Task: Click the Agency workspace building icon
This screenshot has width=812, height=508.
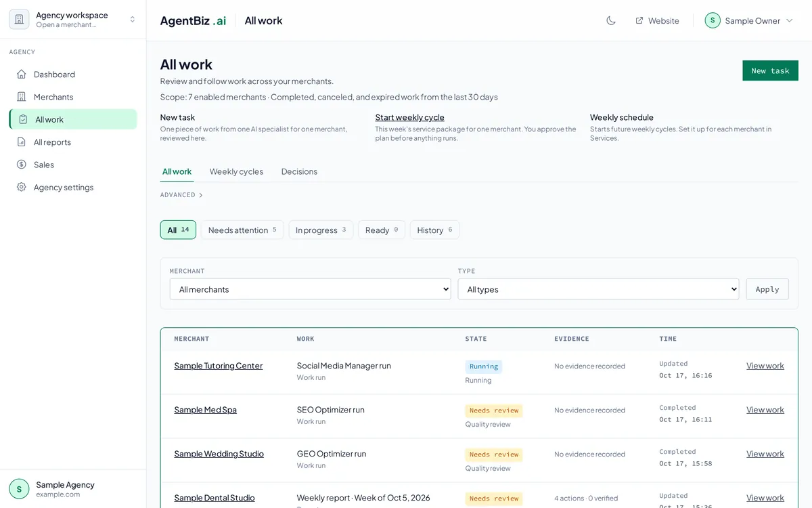Action: click(x=19, y=20)
